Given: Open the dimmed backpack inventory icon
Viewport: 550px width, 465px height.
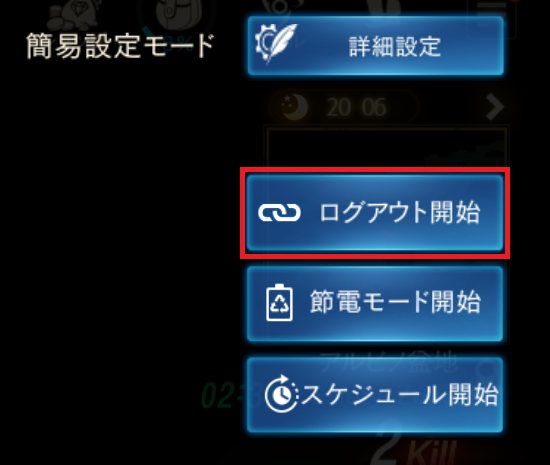Looking at the screenshot, I should pos(177,14).
